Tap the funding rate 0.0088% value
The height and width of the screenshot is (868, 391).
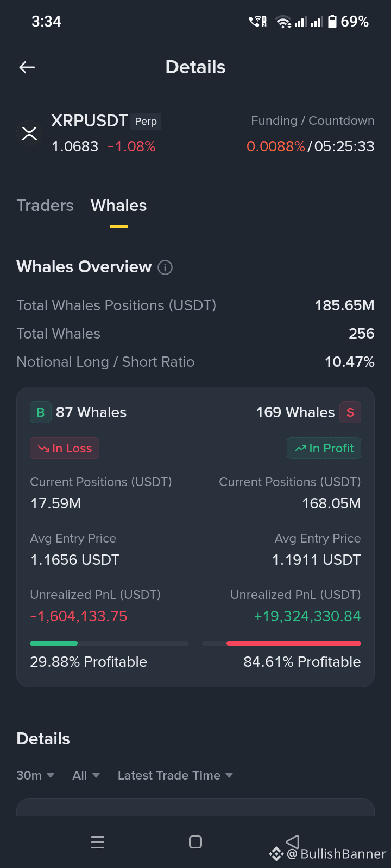click(x=276, y=146)
